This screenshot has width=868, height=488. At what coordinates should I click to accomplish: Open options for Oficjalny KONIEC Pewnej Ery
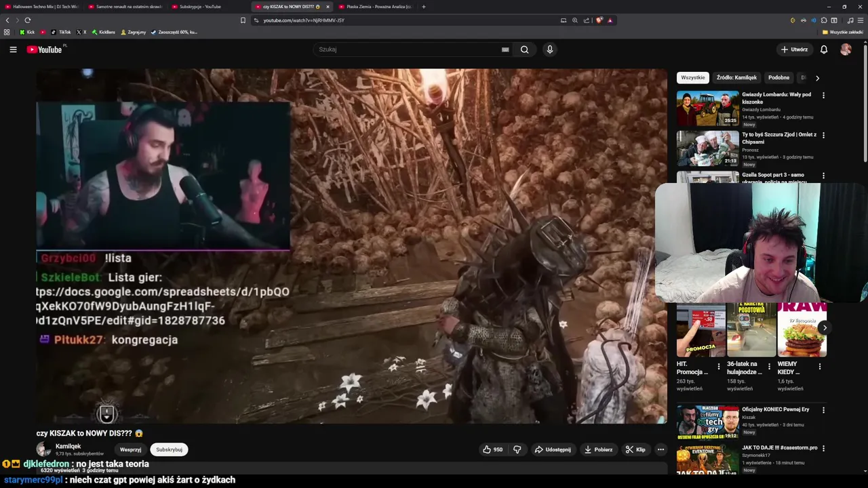pyautogui.click(x=823, y=410)
